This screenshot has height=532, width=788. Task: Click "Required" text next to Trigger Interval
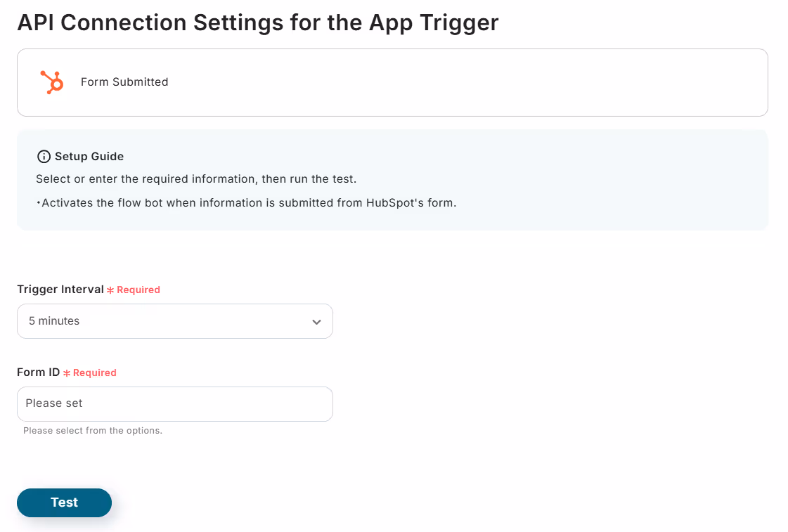click(138, 290)
